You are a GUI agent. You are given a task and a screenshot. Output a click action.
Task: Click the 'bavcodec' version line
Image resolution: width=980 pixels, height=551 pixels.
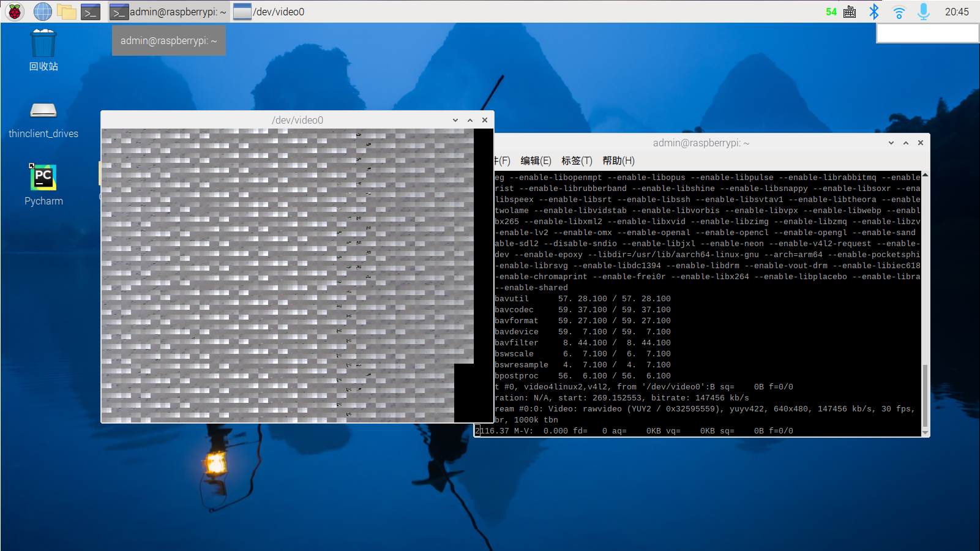pos(583,310)
